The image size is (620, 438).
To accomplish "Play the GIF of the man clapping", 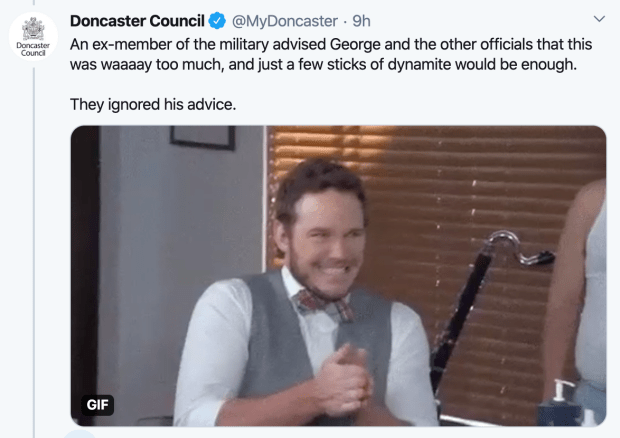I will pyautogui.click(x=338, y=276).
